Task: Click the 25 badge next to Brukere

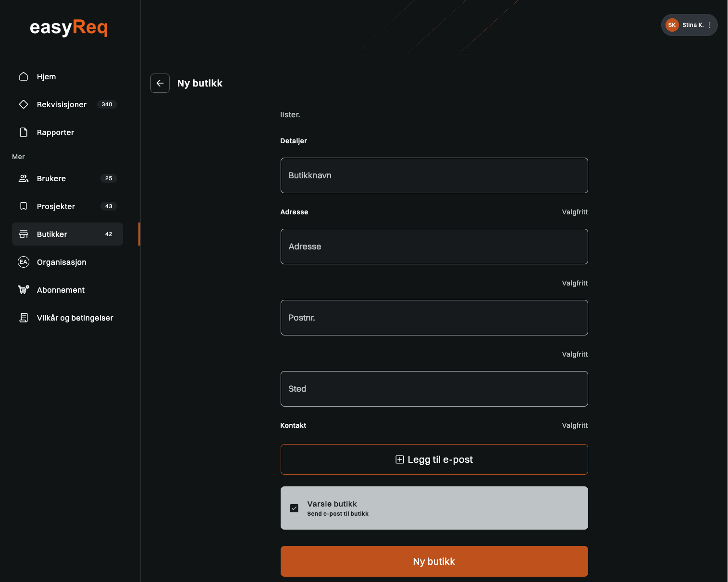Action: [x=109, y=178]
